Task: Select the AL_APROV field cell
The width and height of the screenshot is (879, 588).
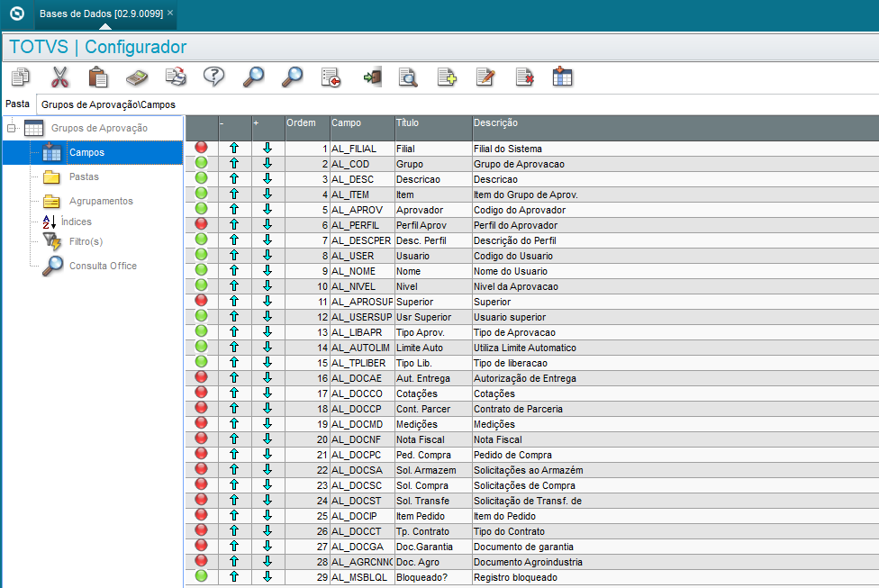Action: (362, 210)
